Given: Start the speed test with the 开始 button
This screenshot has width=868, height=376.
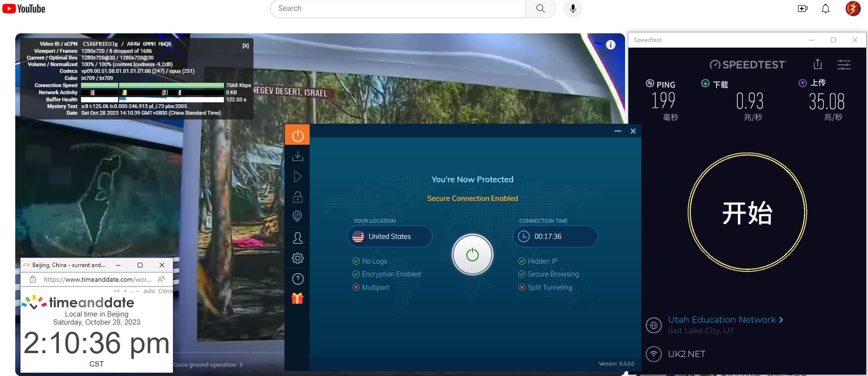Looking at the screenshot, I should click(747, 212).
